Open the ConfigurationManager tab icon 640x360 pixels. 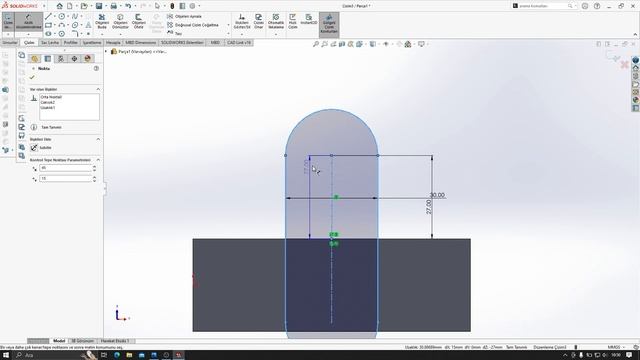(x=61, y=59)
